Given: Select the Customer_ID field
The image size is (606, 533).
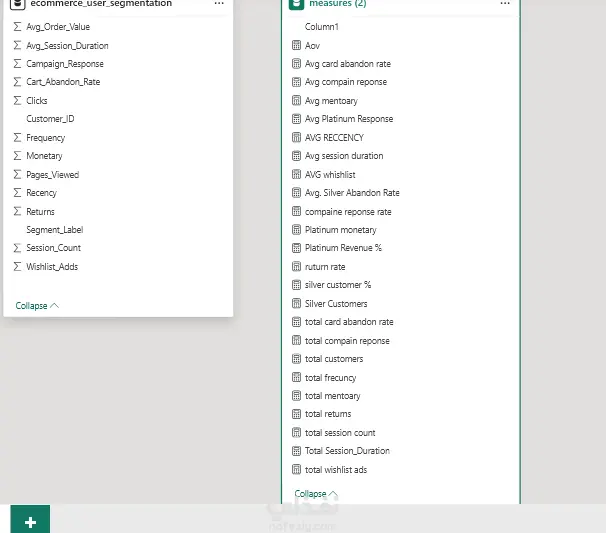Looking at the screenshot, I should click(x=50, y=119).
